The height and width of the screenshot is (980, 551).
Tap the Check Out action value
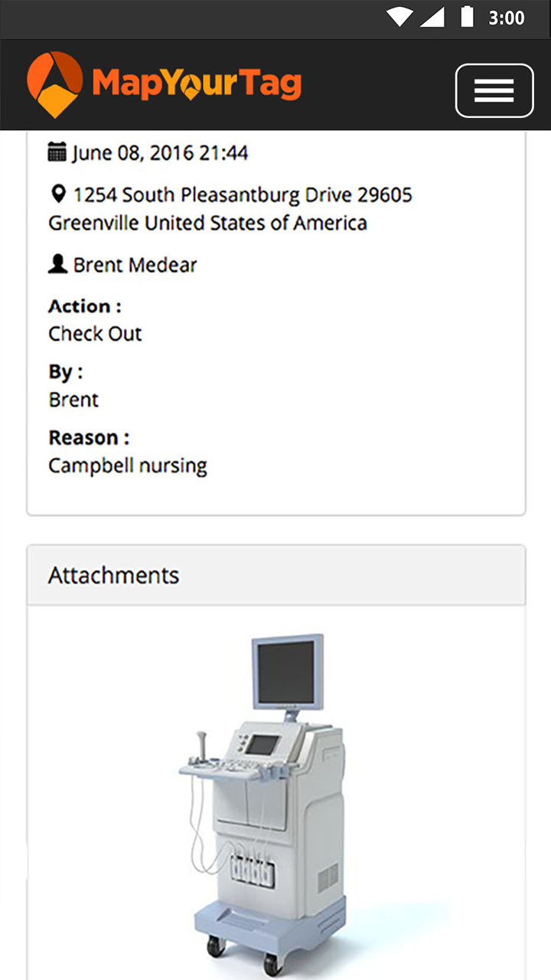click(95, 334)
